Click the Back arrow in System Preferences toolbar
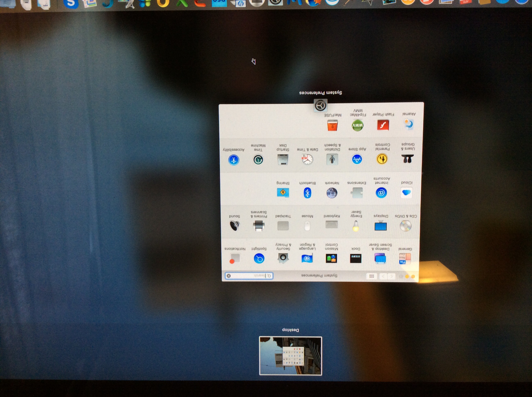 [392, 276]
